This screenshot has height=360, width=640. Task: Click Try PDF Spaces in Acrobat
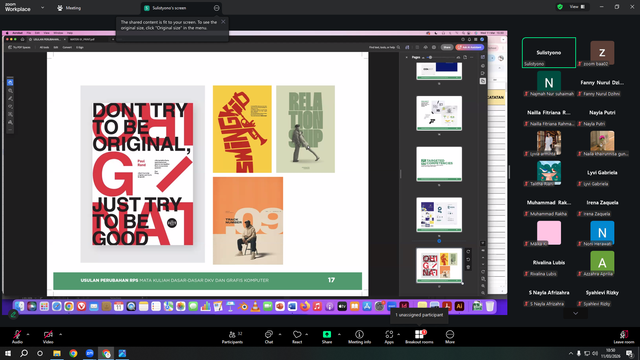pyautogui.click(x=19, y=47)
